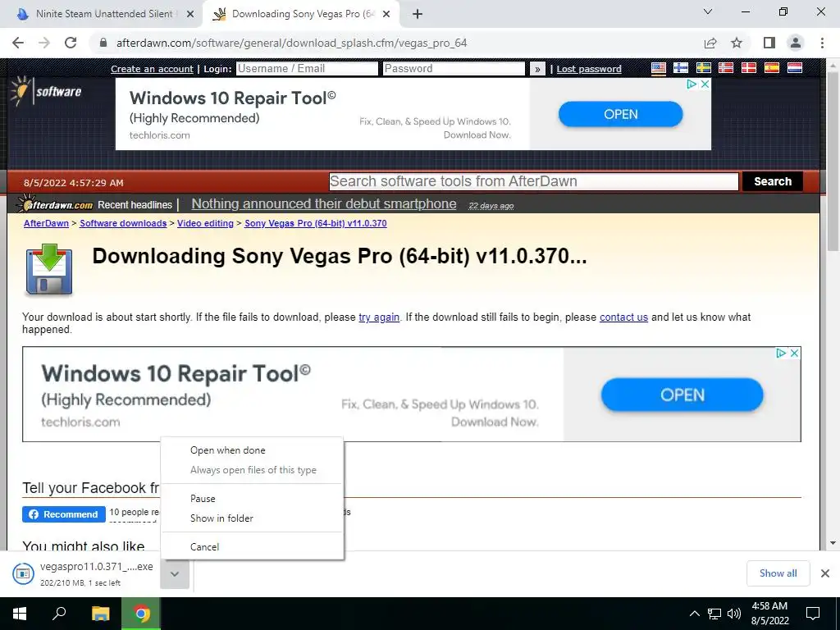Open the tab search chevron
The width and height of the screenshot is (840, 630).
708,11
